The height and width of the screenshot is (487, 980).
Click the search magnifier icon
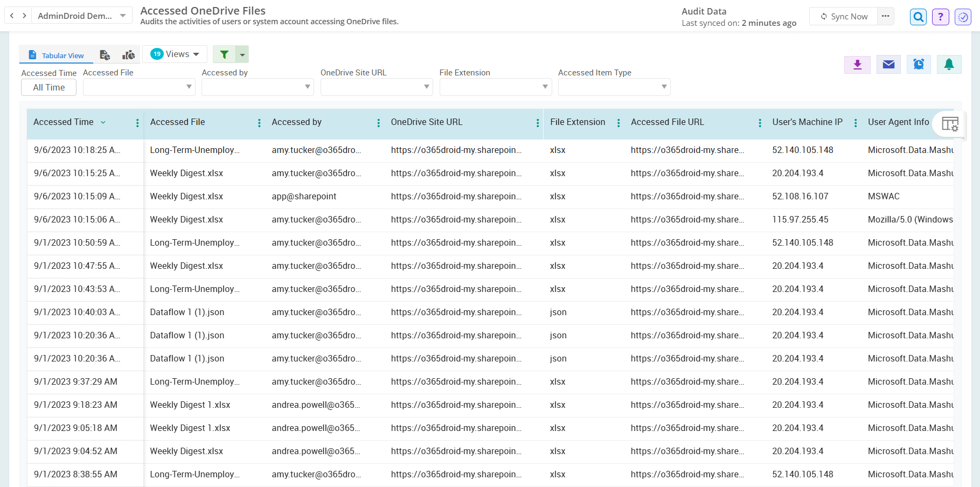(x=918, y=17)
